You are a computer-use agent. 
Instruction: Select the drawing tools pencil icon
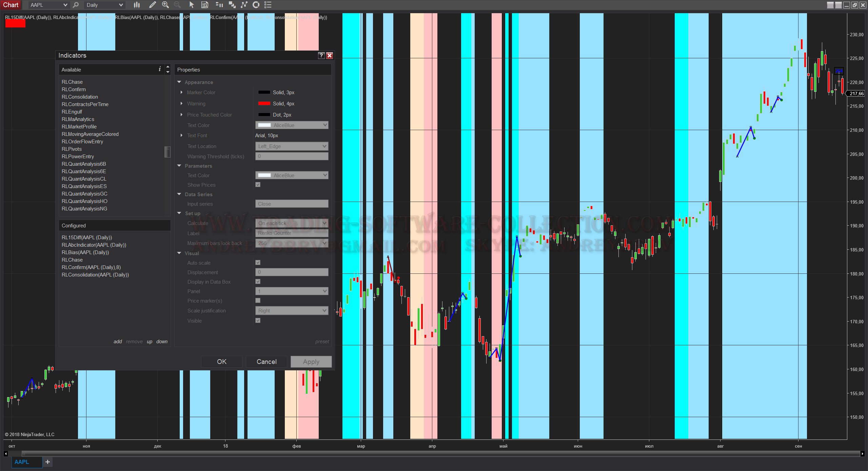coord(152,5)
